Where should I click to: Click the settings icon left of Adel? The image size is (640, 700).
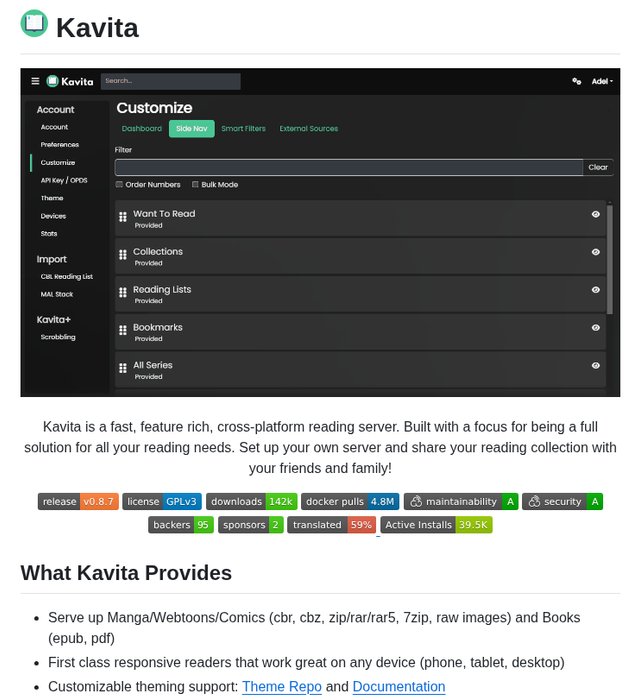pyautogui.click(x=576, y=81)
